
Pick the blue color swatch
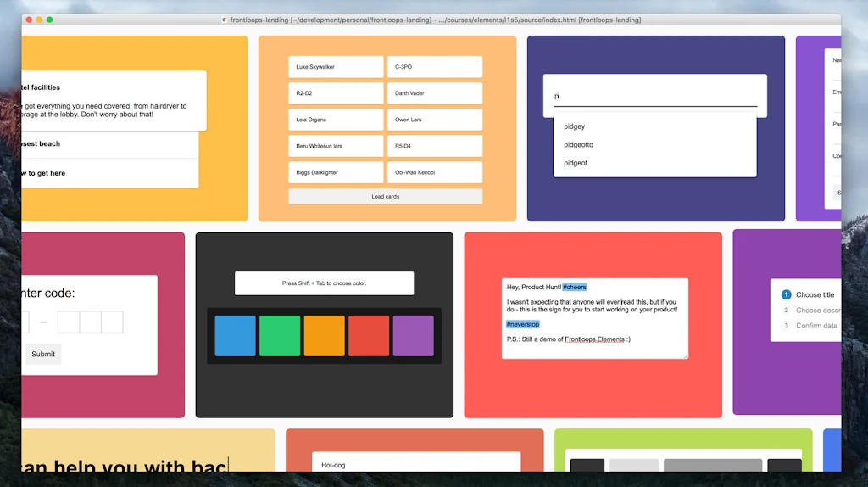click(x=236, y=336)
